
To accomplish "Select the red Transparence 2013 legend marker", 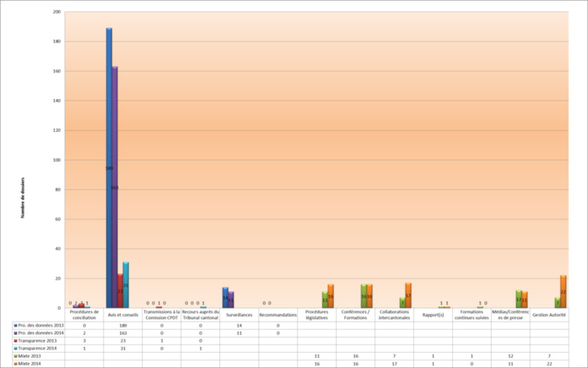I will [15, 341].
